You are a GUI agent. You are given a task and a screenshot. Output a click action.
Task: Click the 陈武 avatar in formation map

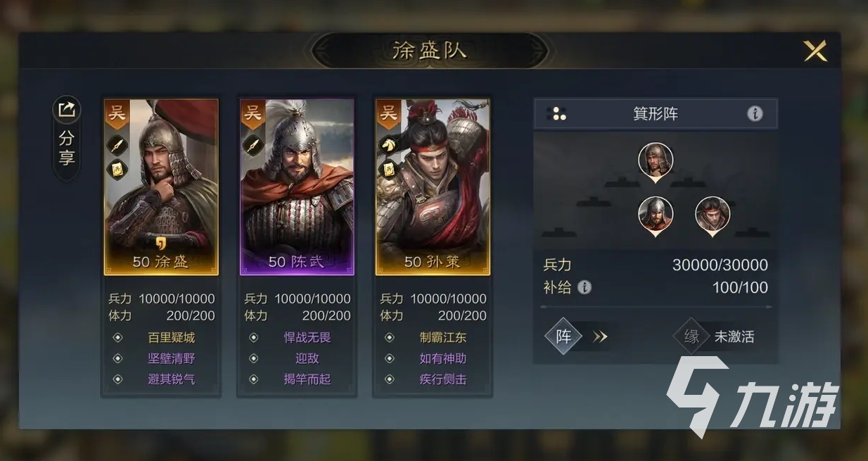[656, 215]
